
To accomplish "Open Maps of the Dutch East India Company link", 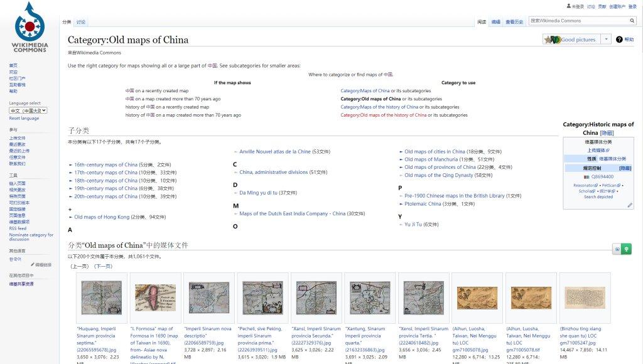I will [293, 213].
